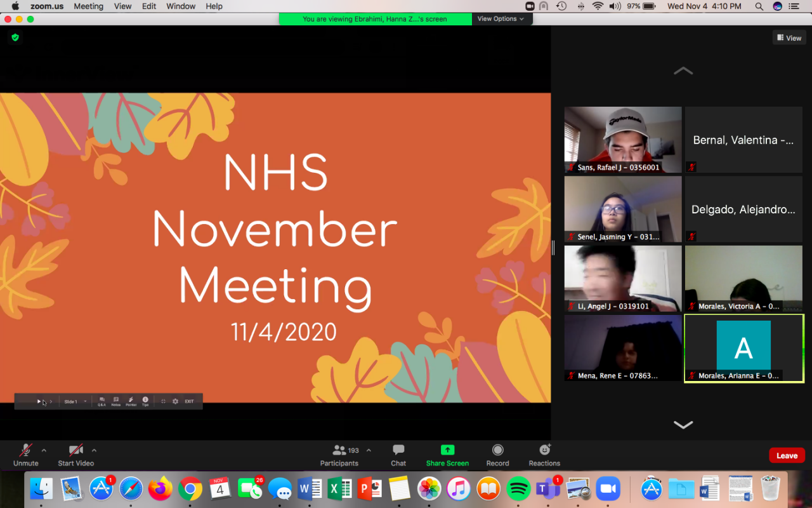
Task: Open the Photos app from the Dock
Action: pos(429,488)
